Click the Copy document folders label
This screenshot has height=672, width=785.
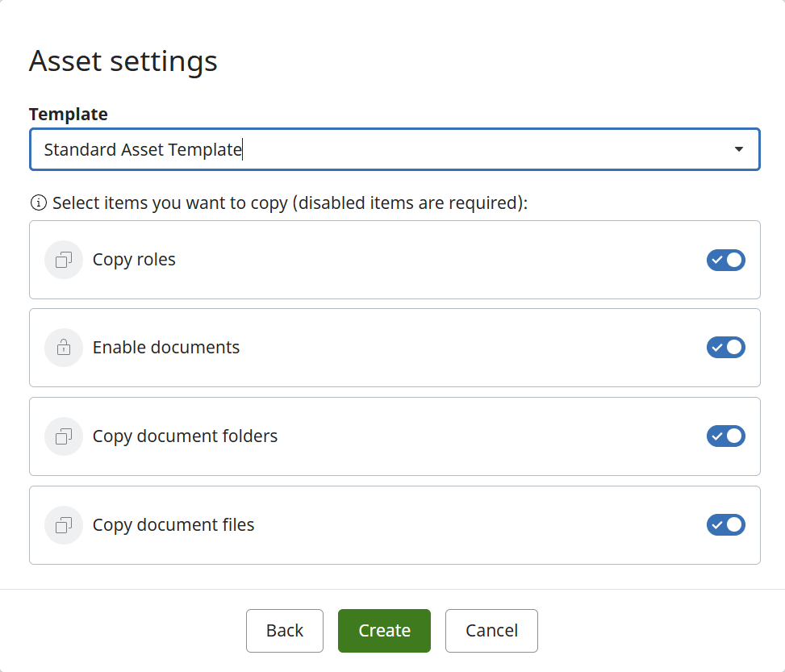tap(186, 436)
